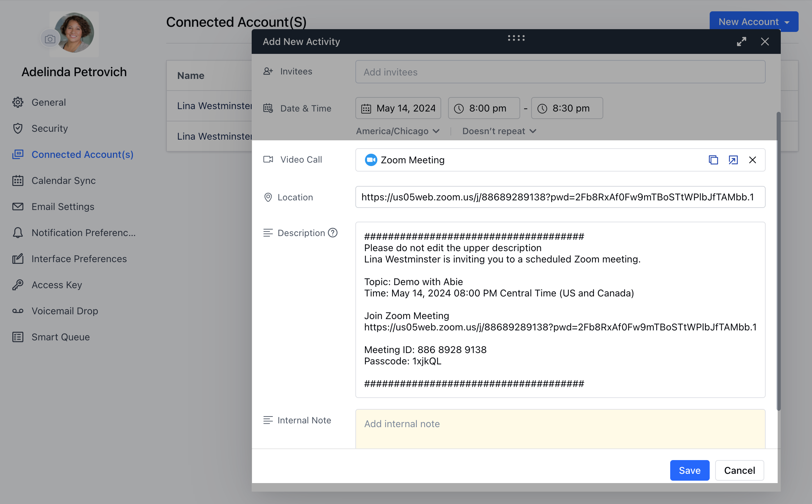Click Adelinda Petrovich profile photo
This screenshot has width=812, height=504.
pyautogui.click(x=75, y=33)
